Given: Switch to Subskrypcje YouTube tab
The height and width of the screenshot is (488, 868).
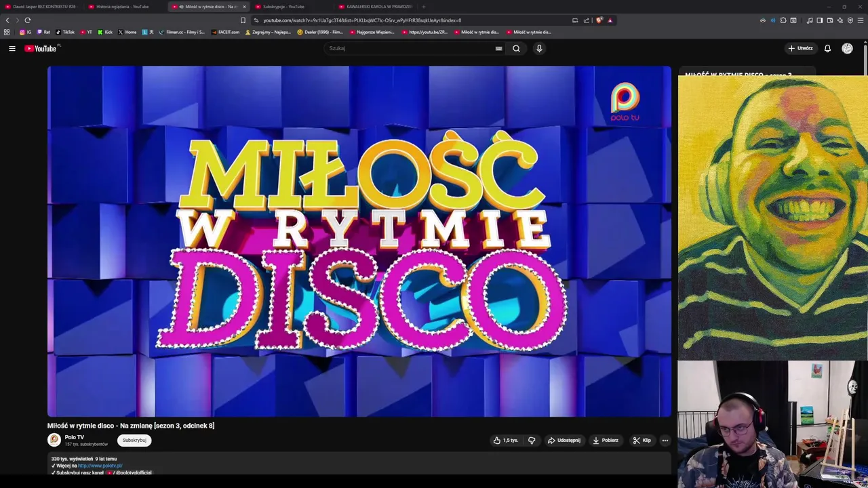Looking at the screenshot, I should [x=293, y=7].
